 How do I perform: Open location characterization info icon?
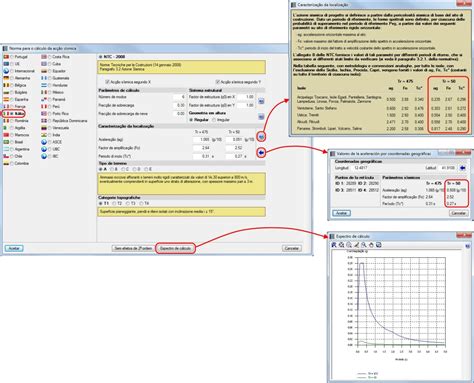click(x=261, y=137)
